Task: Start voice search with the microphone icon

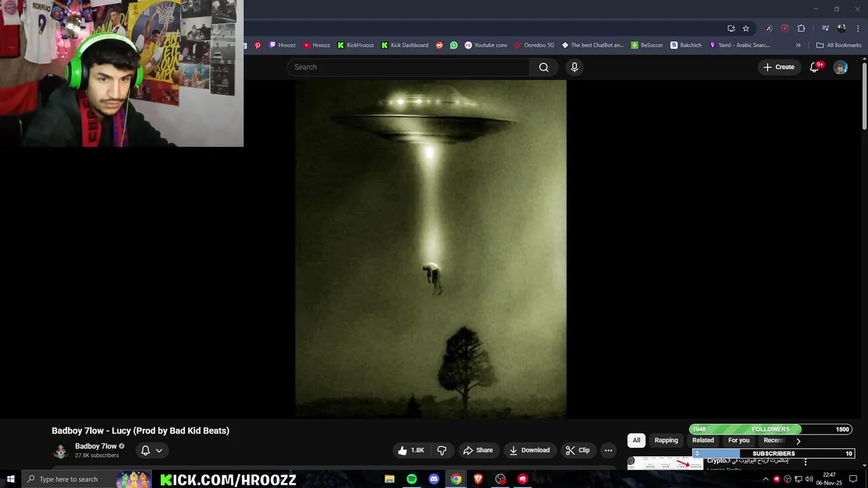Action: [574, 67]
